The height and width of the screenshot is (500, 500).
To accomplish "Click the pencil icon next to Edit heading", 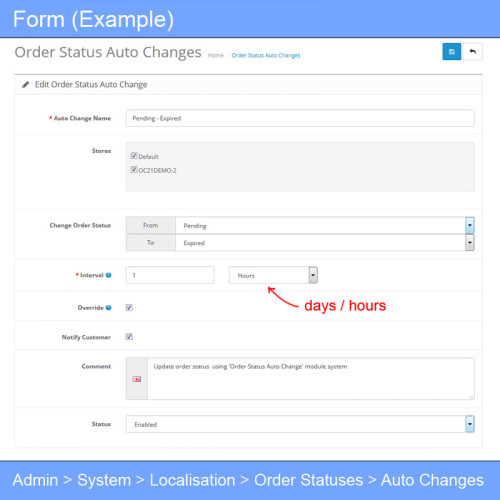I will 25,85.
